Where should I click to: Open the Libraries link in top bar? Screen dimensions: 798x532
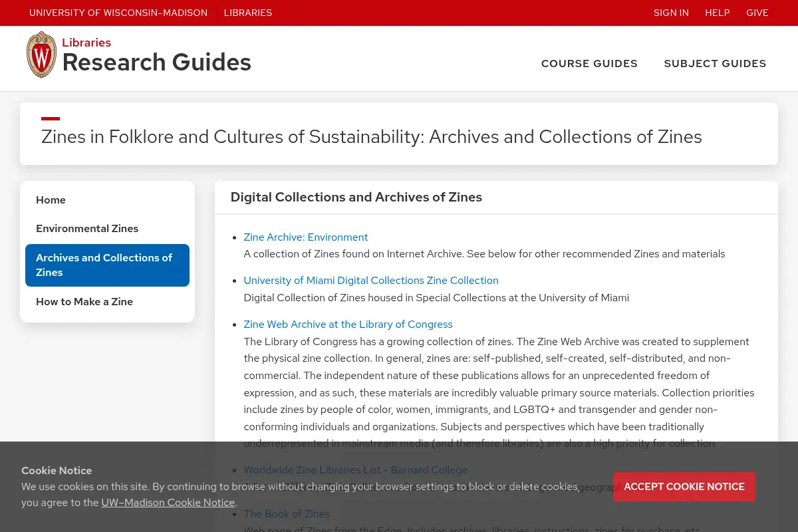pyautogui.click(x=248, y=13)
